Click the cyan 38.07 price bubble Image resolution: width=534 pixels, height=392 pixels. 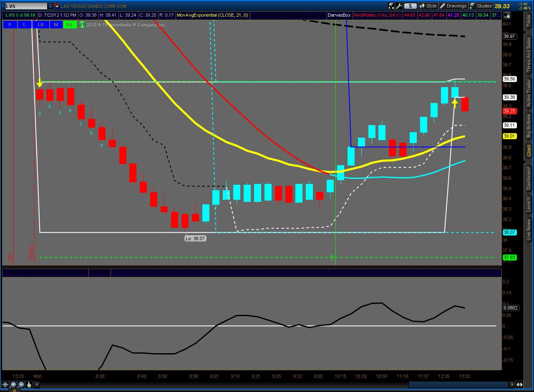tap(510, 232)
